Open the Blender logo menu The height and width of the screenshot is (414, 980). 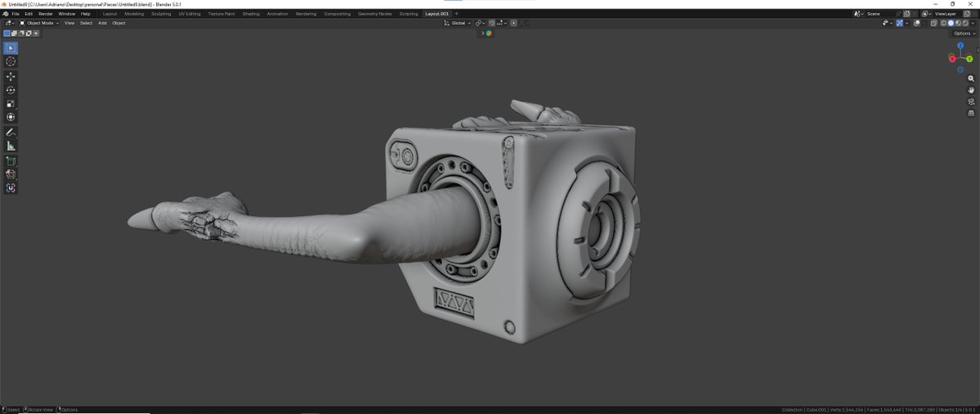pyautogui.click(x=5, y=14)
